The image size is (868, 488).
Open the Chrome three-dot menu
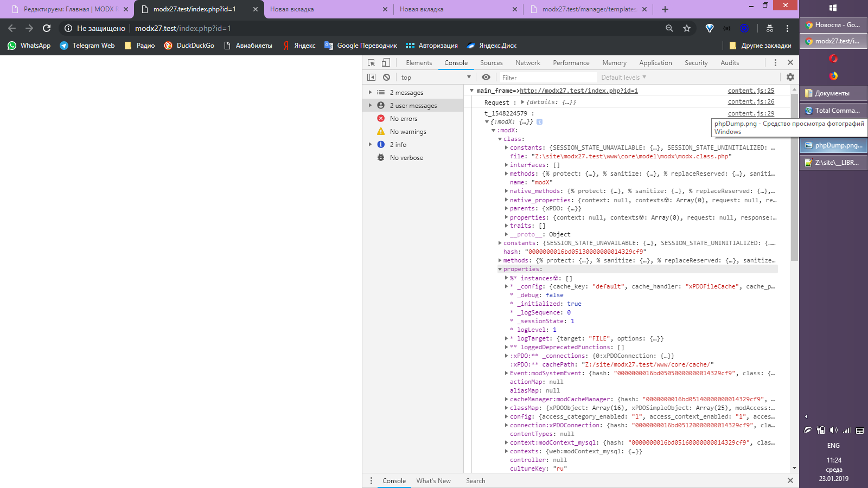coord(787,28)
